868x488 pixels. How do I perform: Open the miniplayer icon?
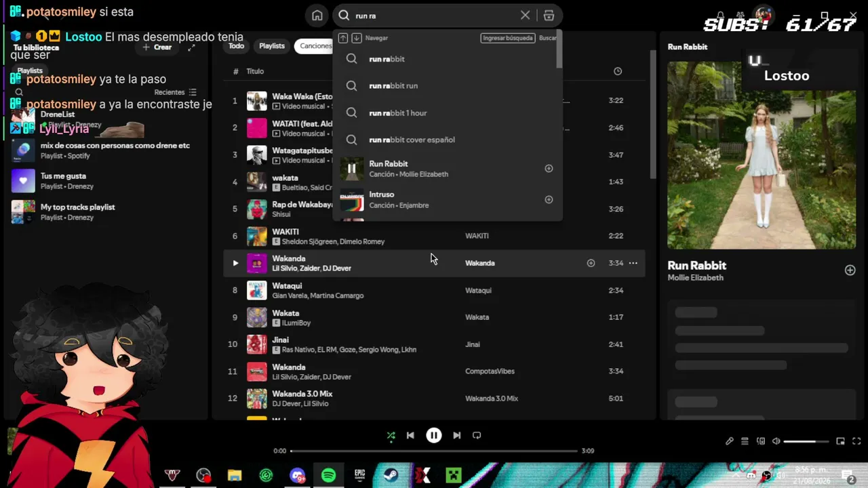pyautogui.click(x=840, y=441)
